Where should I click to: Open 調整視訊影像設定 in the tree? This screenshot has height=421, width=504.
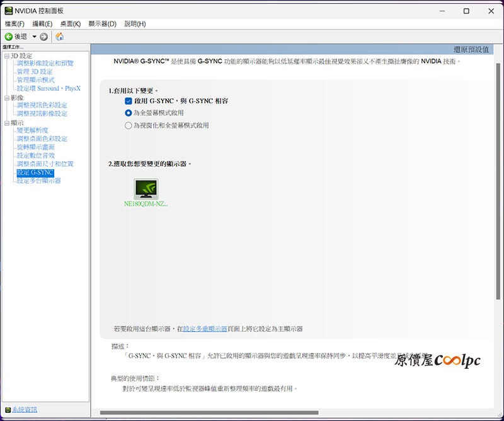click(x=42, y=113)
